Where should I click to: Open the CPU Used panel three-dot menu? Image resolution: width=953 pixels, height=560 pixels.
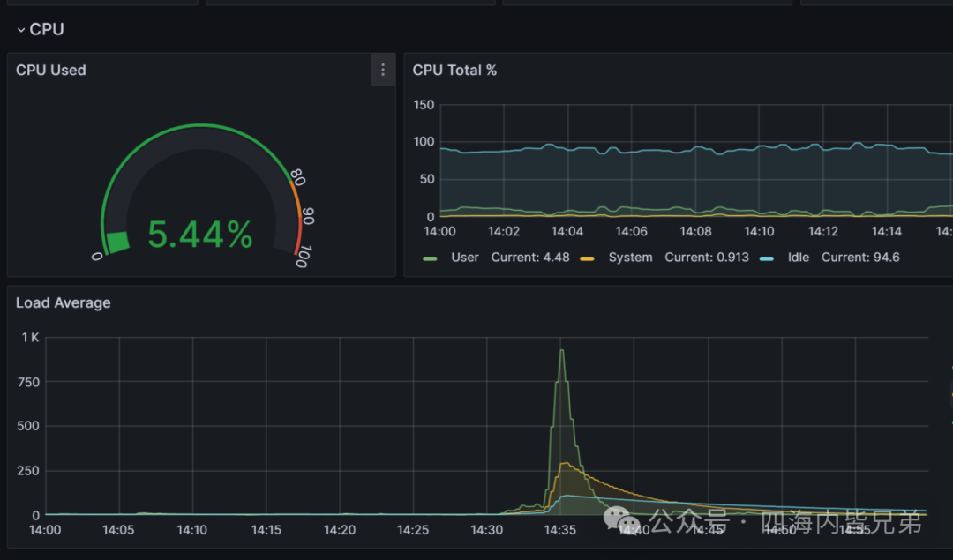[x=383, y=70]
